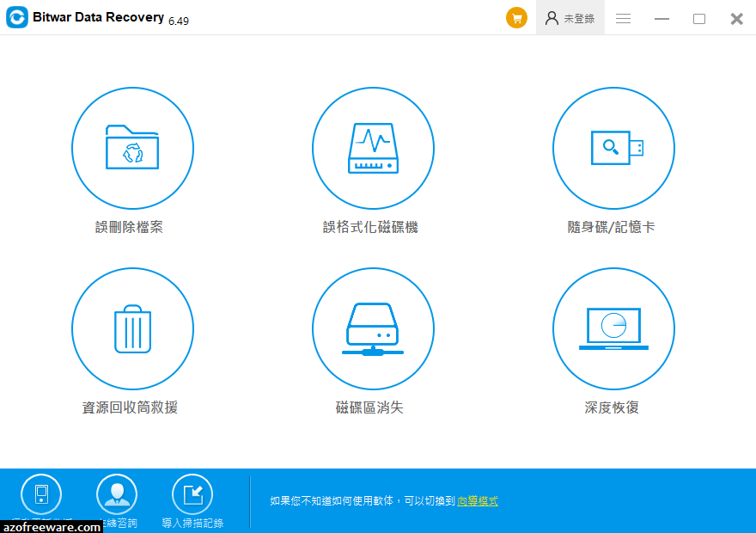Open online consultation (在線咨詢) person icon

click(117, 494)
